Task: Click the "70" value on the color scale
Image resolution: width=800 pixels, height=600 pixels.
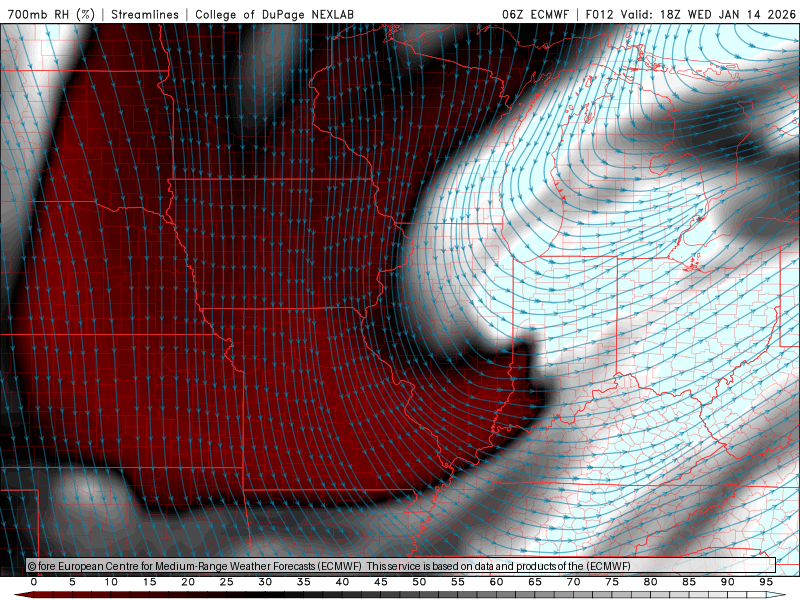Action: pos(573,582)
